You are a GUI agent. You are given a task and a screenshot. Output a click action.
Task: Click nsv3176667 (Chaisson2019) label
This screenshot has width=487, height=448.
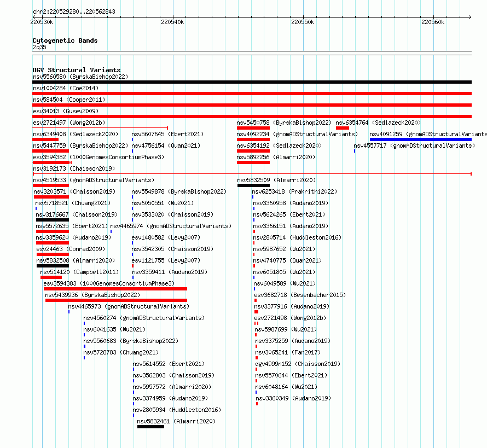(x=77, y=214)
